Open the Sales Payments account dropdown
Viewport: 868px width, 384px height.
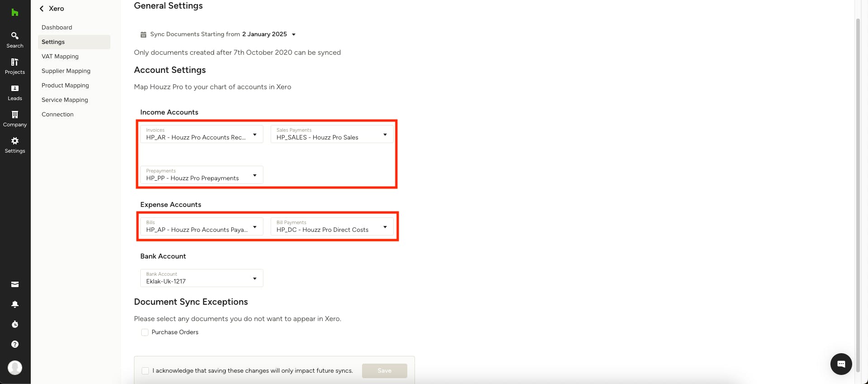[x=332, y=134]
